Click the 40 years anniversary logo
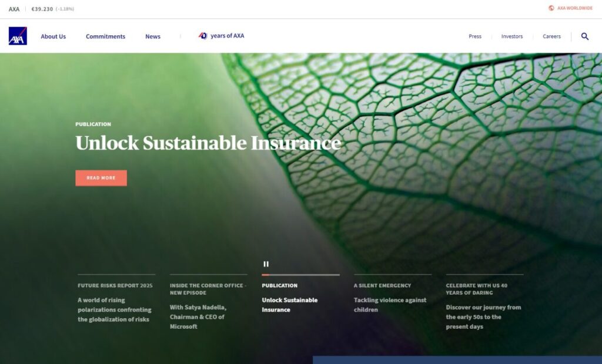This screenshot has height=364, width=602. pyautogui.click(x=203, y=36)
